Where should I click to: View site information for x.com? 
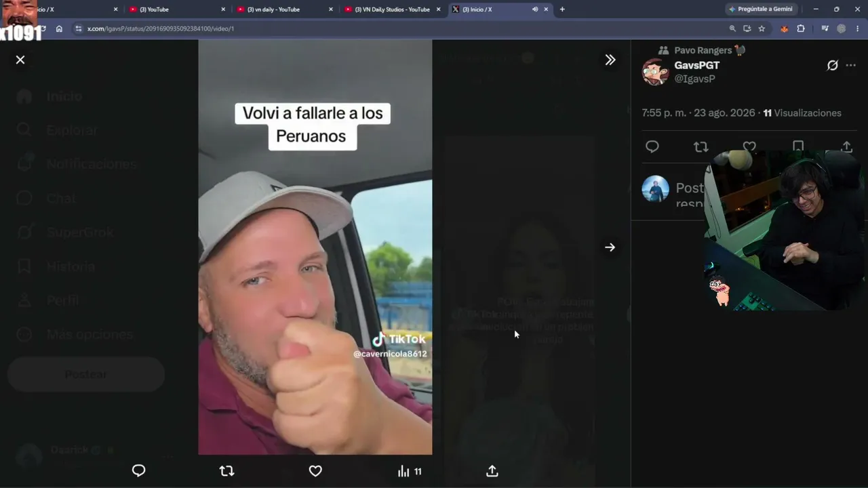tap(79, 28)
